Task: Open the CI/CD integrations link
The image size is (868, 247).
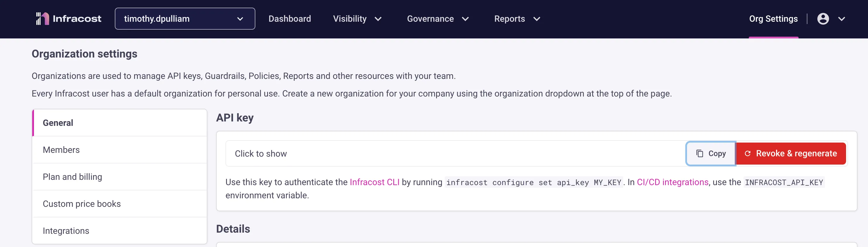Action: [672, 182]
